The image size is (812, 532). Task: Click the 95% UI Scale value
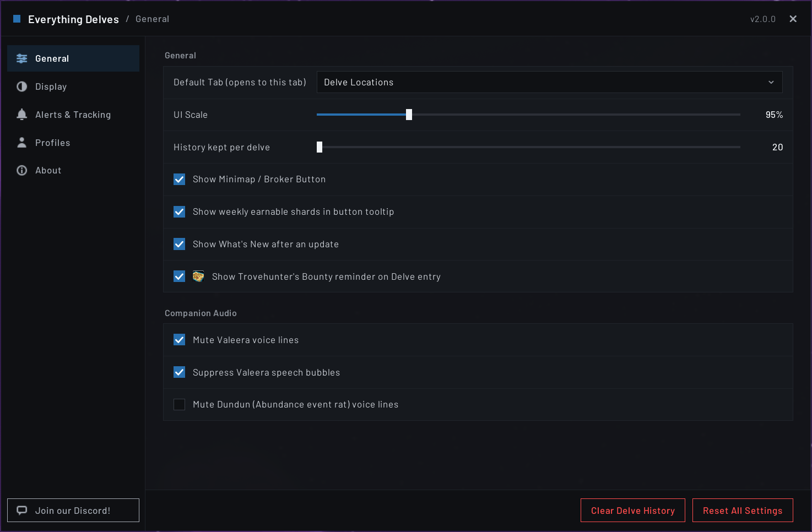[774, 115]
